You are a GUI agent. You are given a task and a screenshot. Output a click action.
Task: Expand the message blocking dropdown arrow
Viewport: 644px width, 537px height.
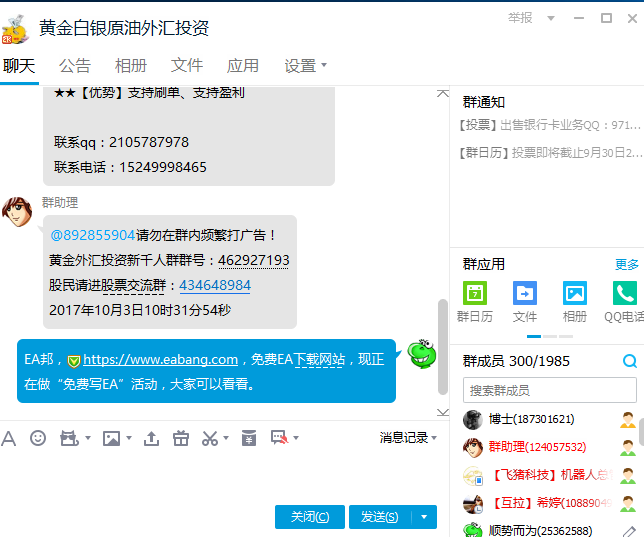pos(296,438)
